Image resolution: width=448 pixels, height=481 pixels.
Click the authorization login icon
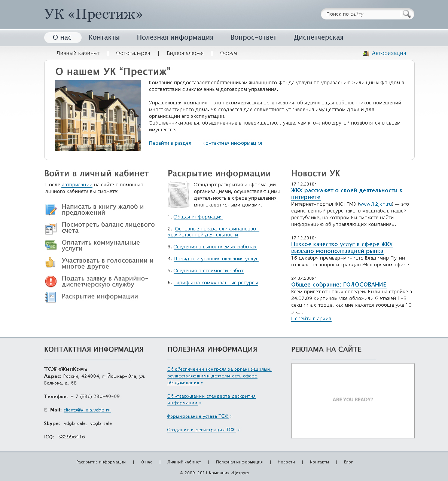(366, 53)
